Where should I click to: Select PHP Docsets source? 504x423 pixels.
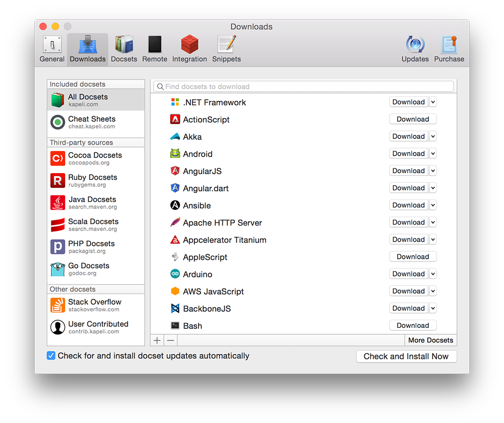tap(96, 247)
